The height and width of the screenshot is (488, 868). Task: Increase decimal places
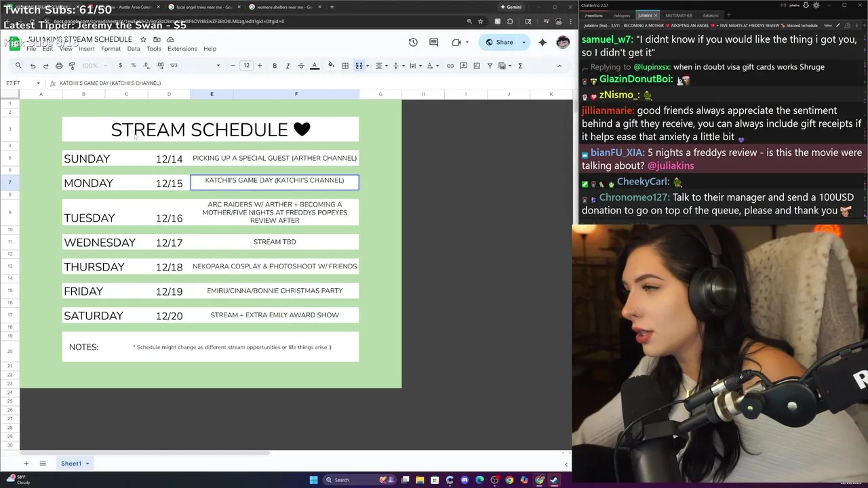tap(160, 66)
